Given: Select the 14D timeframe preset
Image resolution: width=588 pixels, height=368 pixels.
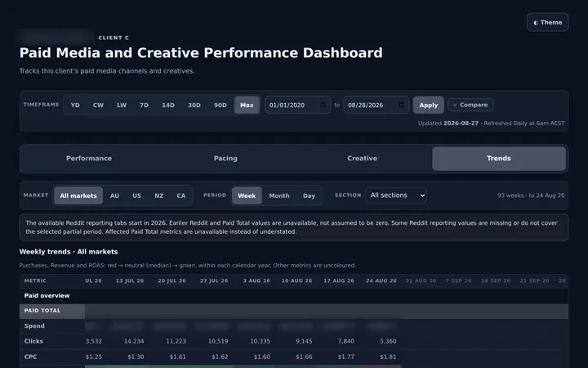Looking at the screenshot, I should click(168, 105).
